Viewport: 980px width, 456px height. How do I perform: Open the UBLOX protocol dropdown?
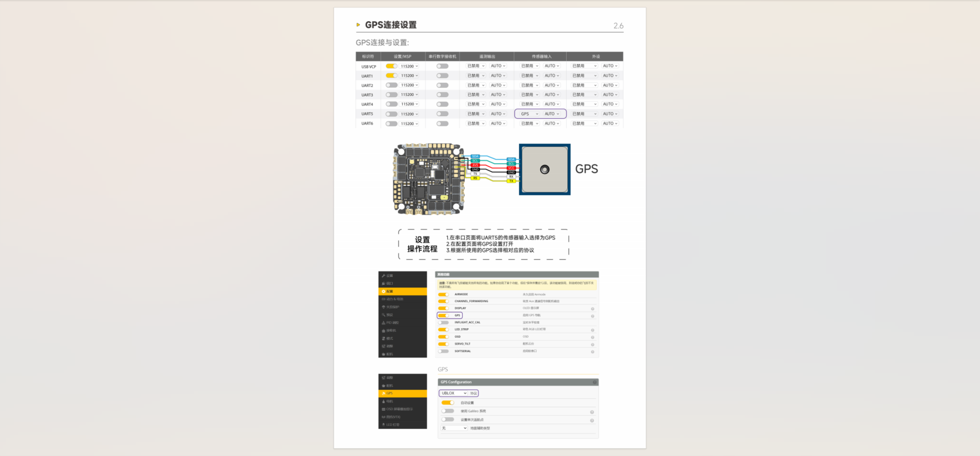(x=454, y=393)
